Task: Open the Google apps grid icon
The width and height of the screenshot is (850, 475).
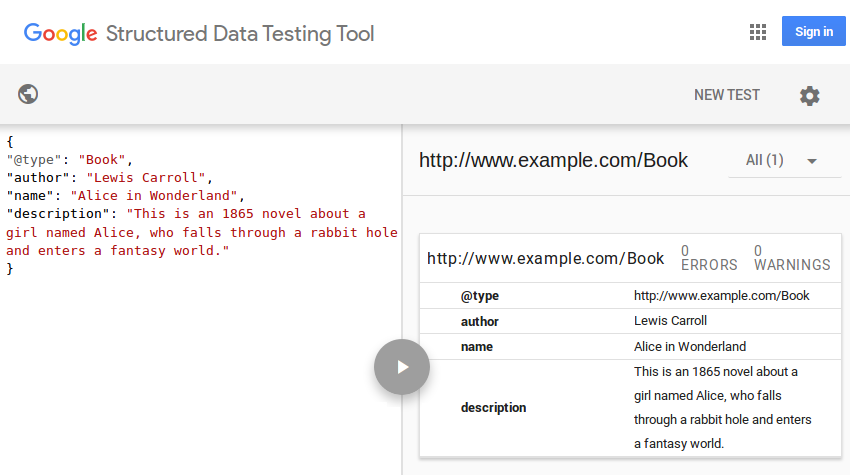Action: (757, 32)
